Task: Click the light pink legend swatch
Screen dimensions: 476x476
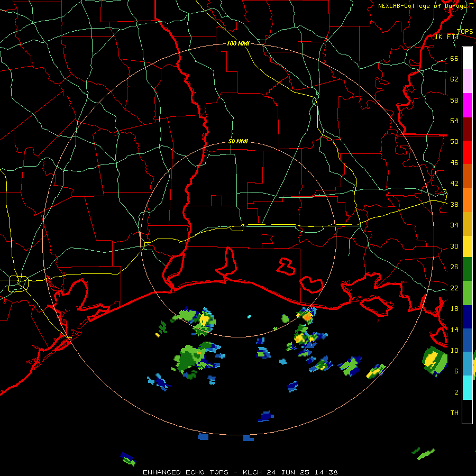Action: [467, 81]
